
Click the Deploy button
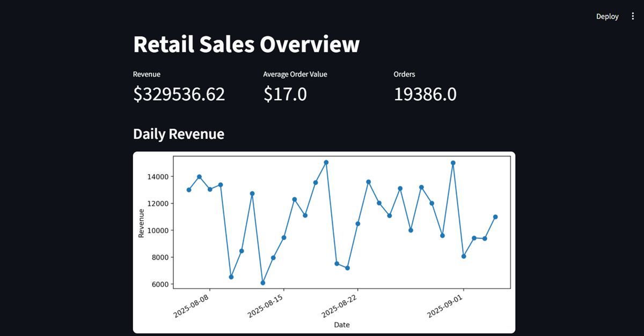(607, 16)
